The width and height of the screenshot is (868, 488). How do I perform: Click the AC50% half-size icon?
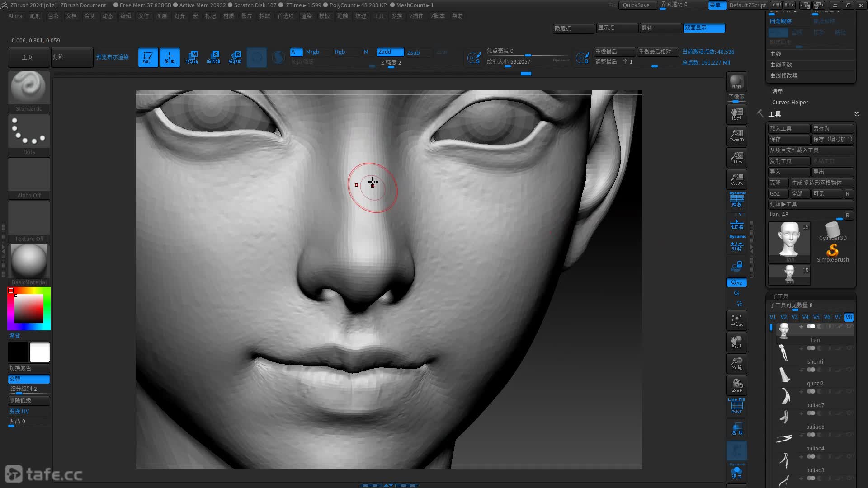click(x=736, y=179)
